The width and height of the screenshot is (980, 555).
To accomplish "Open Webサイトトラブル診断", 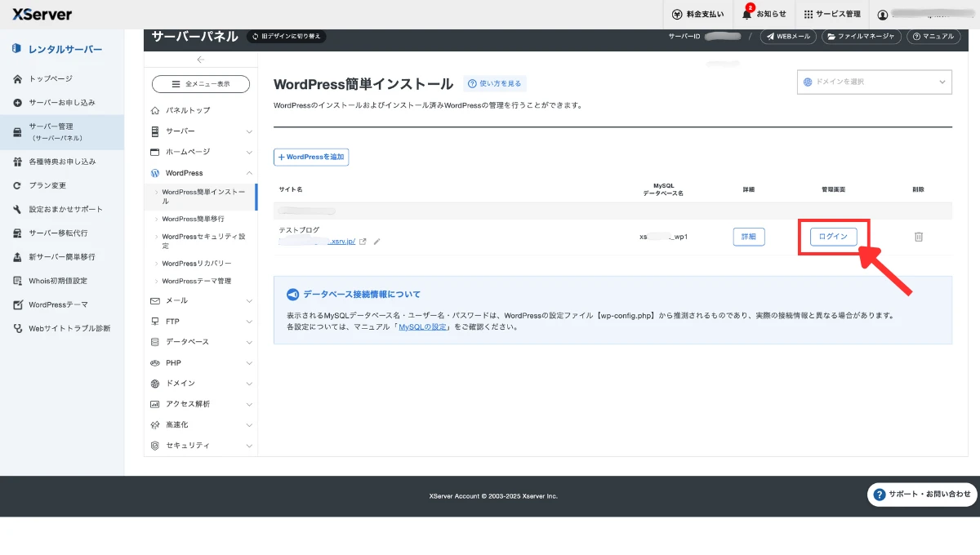I will 62,328.
